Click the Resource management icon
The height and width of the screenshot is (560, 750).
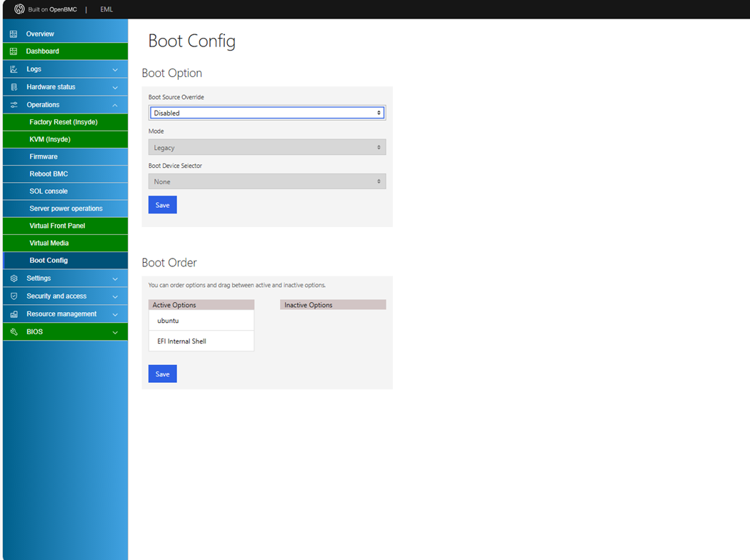pos(14,314)
